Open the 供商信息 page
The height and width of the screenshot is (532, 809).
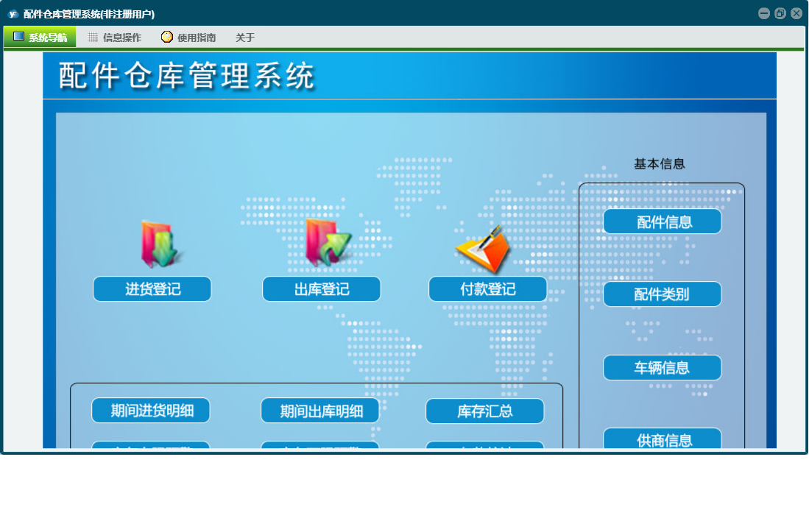[x=662, y=439]
